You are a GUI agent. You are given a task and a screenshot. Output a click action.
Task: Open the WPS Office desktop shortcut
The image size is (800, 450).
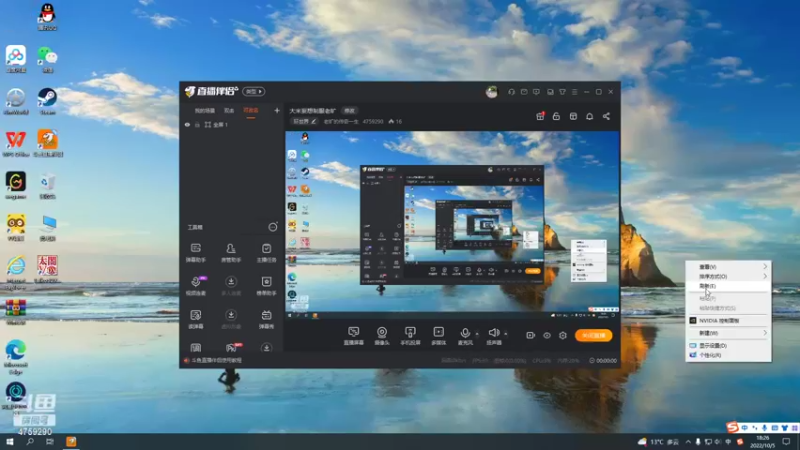(x=16, y=143)
